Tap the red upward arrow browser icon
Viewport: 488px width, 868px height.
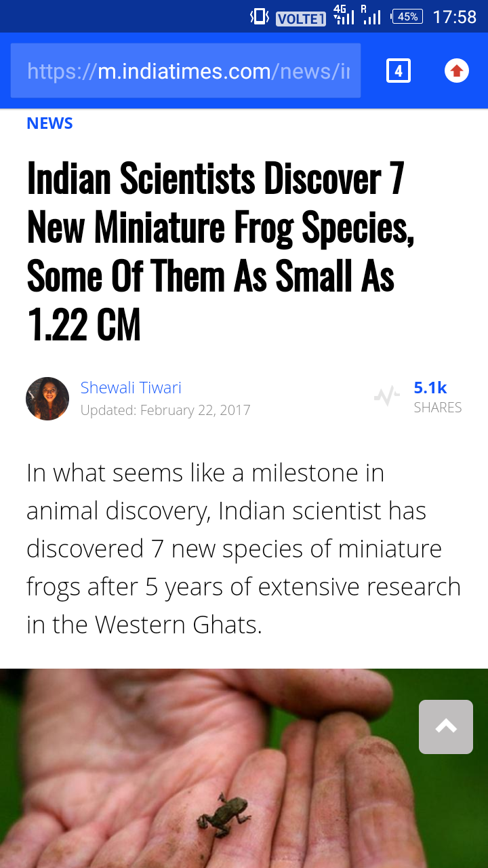click(457, 71)
